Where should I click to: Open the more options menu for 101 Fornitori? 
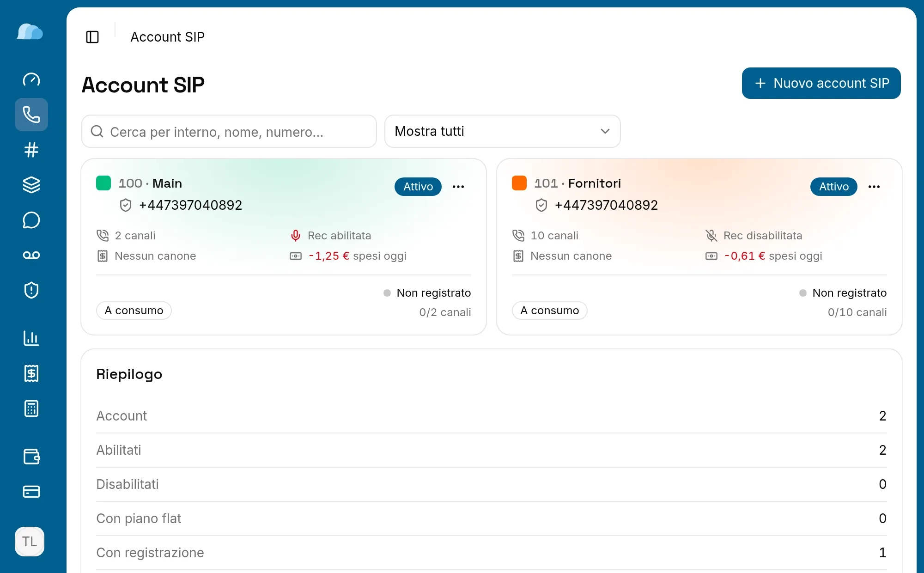(874, 187)
